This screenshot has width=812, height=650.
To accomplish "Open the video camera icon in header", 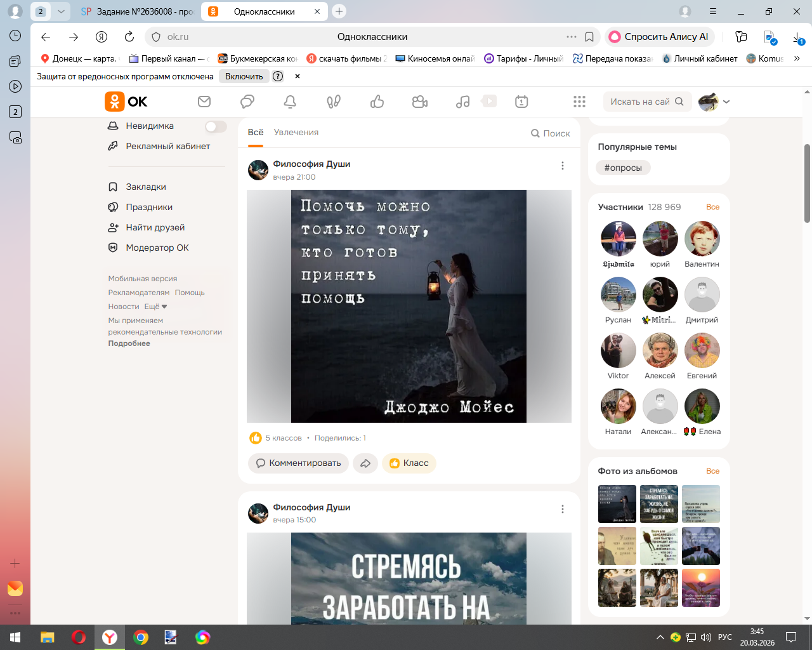I will pyautogui.click(x=420, y=102).
